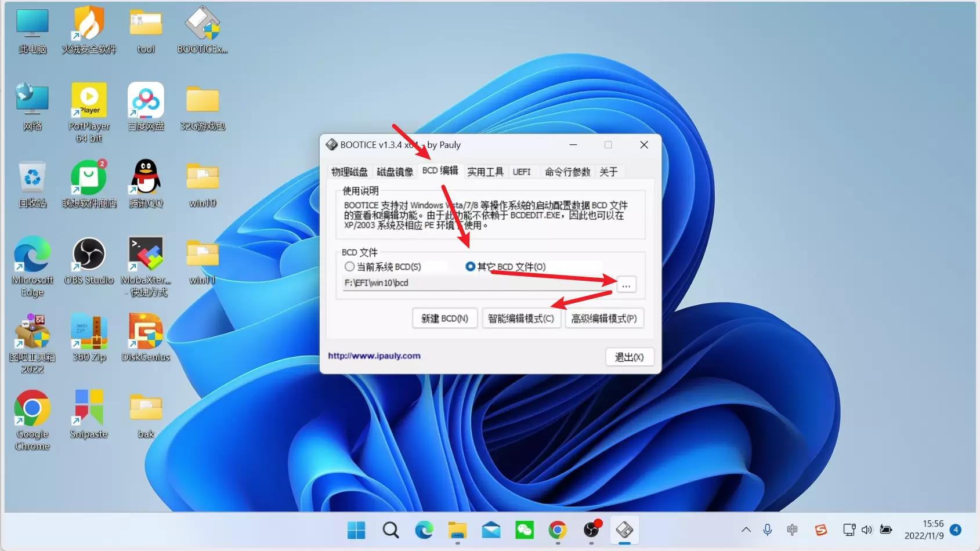
Task: Adjust volume from the system tray speaker
Action: (867, 530)
